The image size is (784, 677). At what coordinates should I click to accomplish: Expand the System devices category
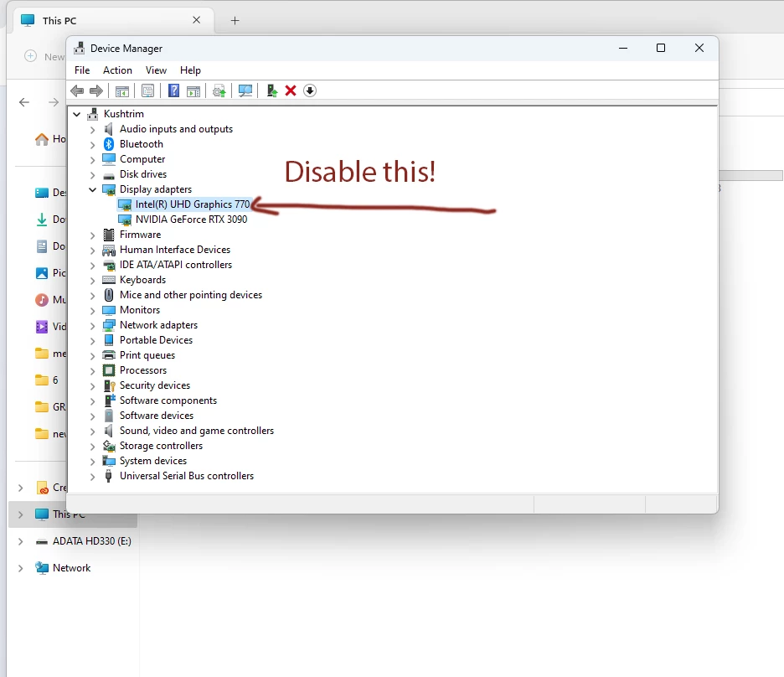point(92,462)
